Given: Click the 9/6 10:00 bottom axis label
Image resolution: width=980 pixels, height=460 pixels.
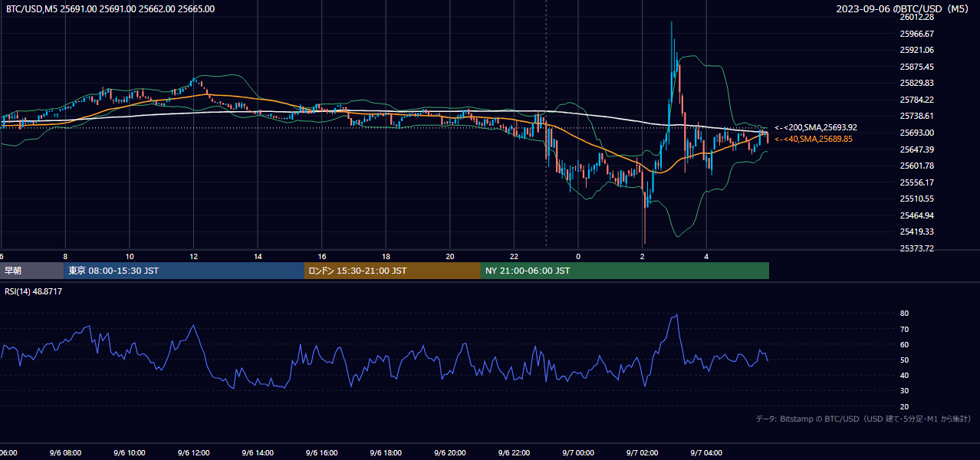Looking at the screenshot, I should 130,453.
